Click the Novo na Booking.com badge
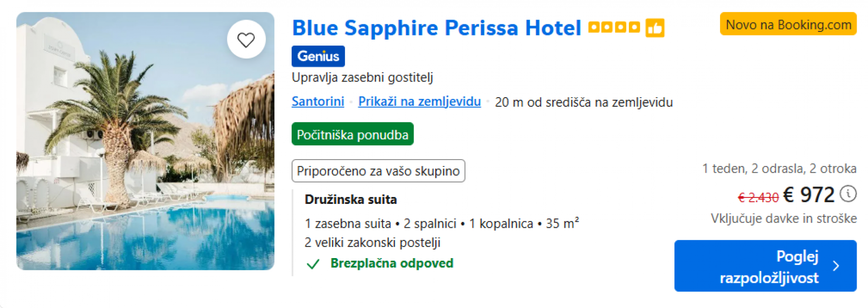868x308 pixels. point(788,24)
